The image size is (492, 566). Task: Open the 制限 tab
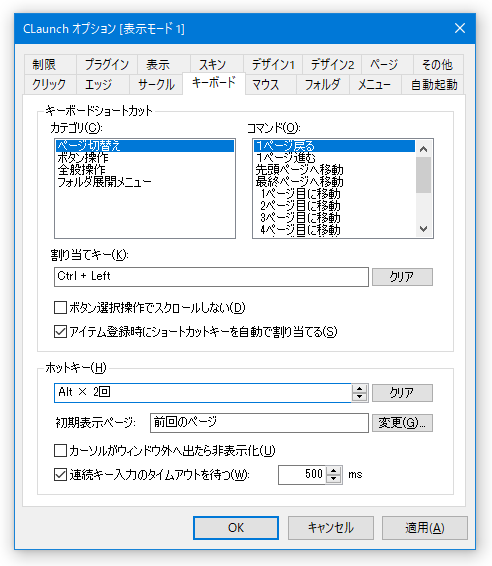[50, 65]
